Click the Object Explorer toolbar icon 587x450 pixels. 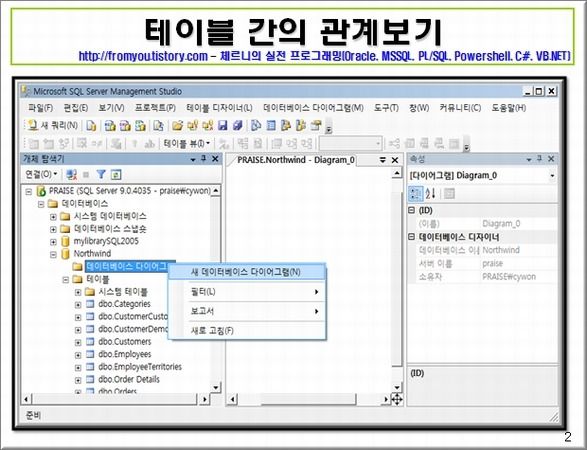click(x=286, y=126)
